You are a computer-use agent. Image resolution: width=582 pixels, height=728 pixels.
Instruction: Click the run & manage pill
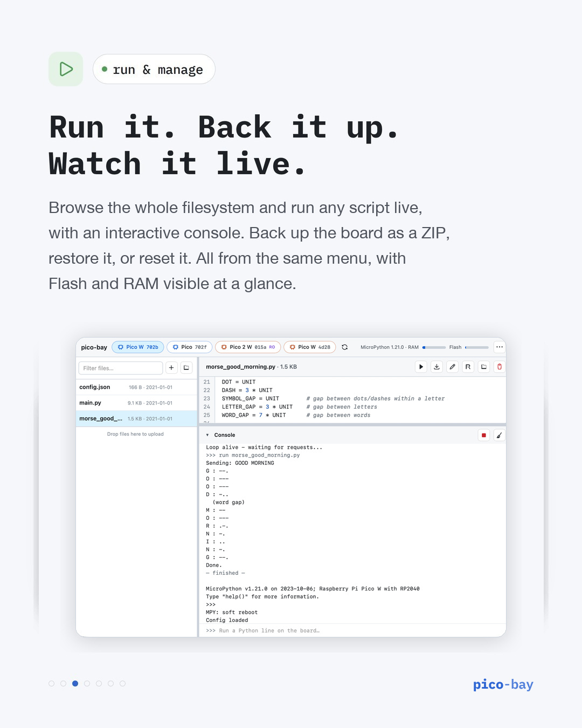(154, 69)
